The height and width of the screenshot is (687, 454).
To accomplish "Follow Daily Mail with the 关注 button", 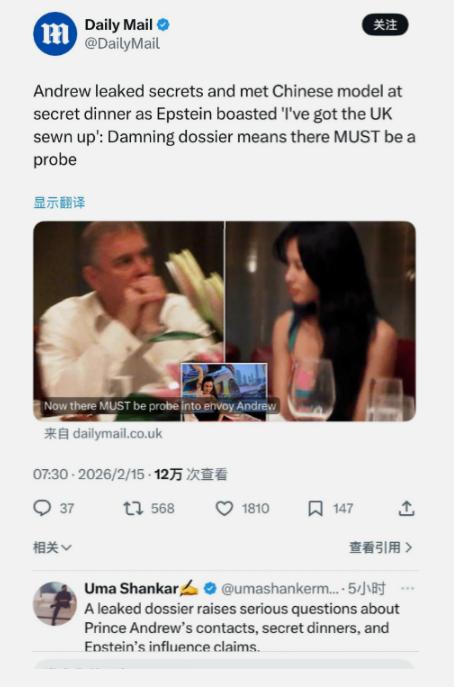I will (385, 25).
